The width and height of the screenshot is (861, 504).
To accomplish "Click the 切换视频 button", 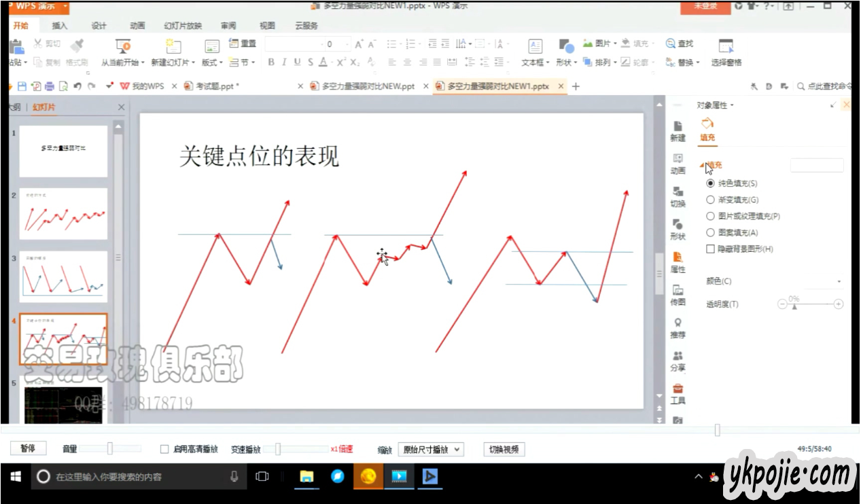I will 504,449.
